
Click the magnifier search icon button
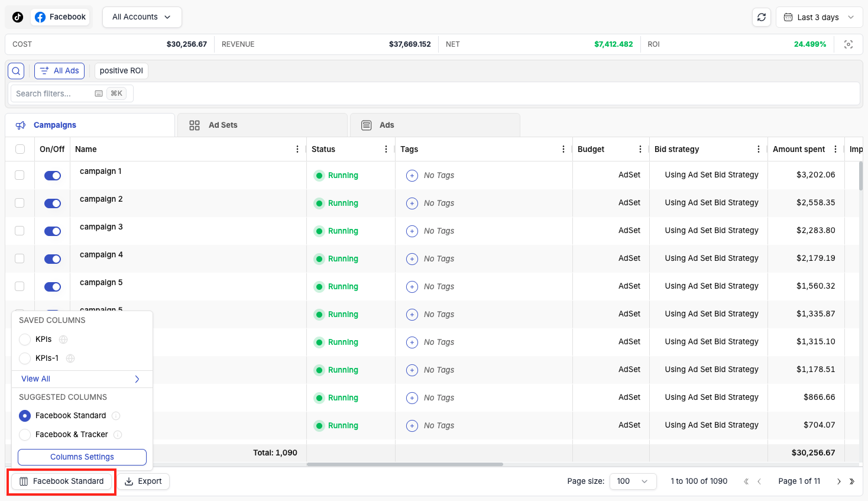pos(16,71)
